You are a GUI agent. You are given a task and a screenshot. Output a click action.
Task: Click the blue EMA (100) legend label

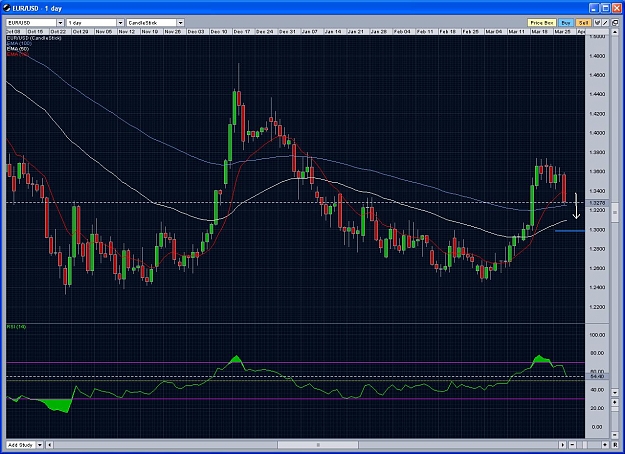[19, 43]
